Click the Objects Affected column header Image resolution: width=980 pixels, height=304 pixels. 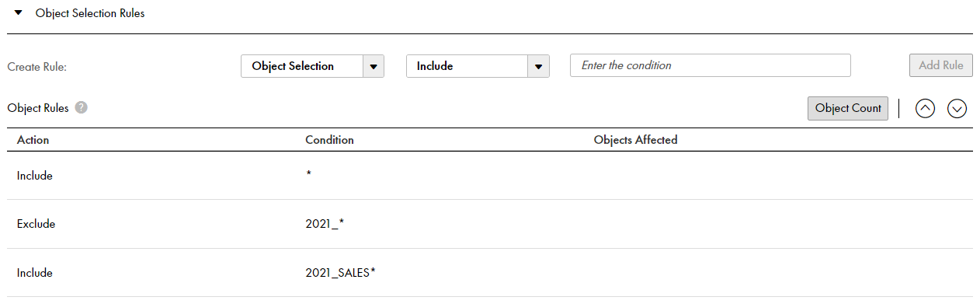635,140
